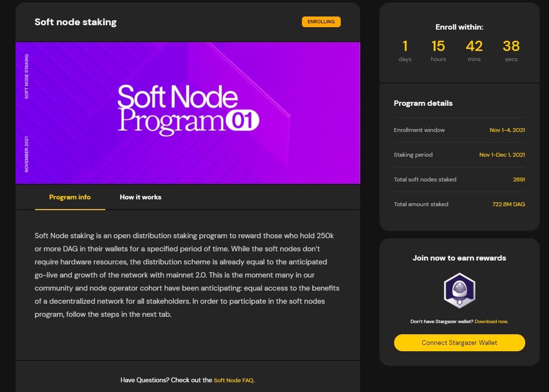This screenshot has width=549, height=392.
Task: Click the days countdown value 1
Action: tap(405, 46)
